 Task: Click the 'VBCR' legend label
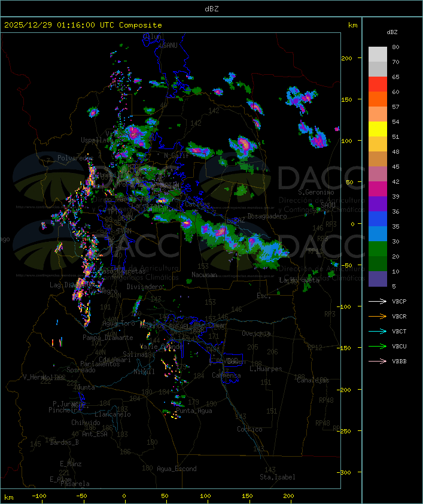(x=399, y=316)
